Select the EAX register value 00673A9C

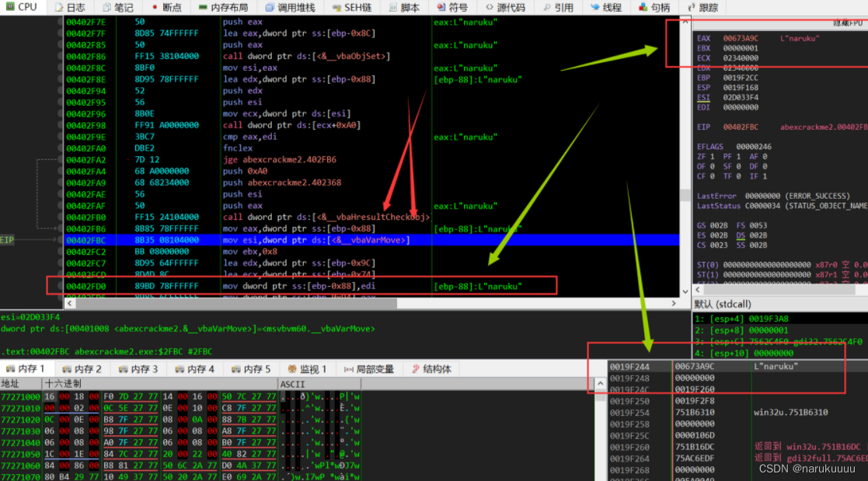tap(741, 38)
